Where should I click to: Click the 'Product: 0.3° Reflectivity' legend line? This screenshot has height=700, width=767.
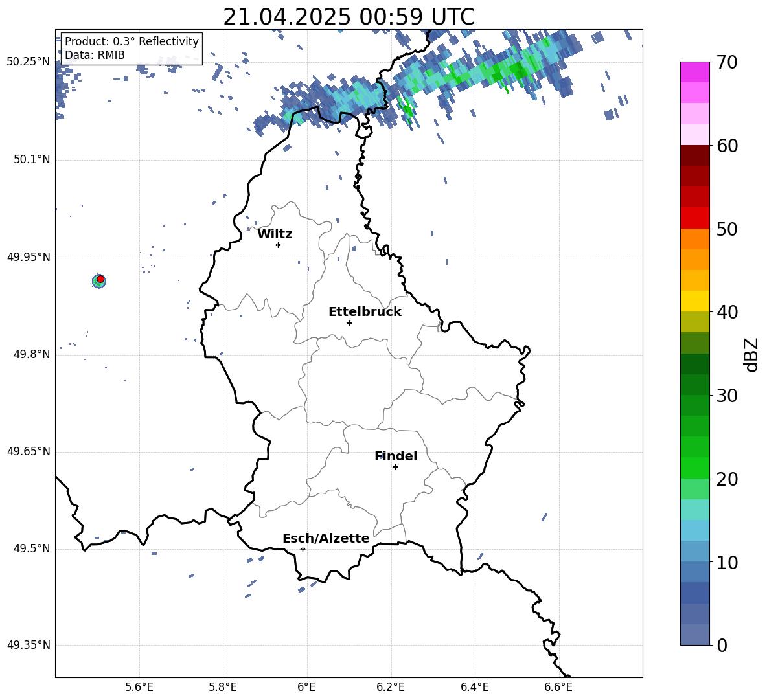[x=132, y=41]
